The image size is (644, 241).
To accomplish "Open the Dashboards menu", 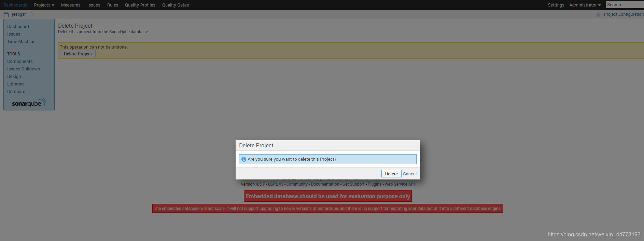I will tap(15, 5).
